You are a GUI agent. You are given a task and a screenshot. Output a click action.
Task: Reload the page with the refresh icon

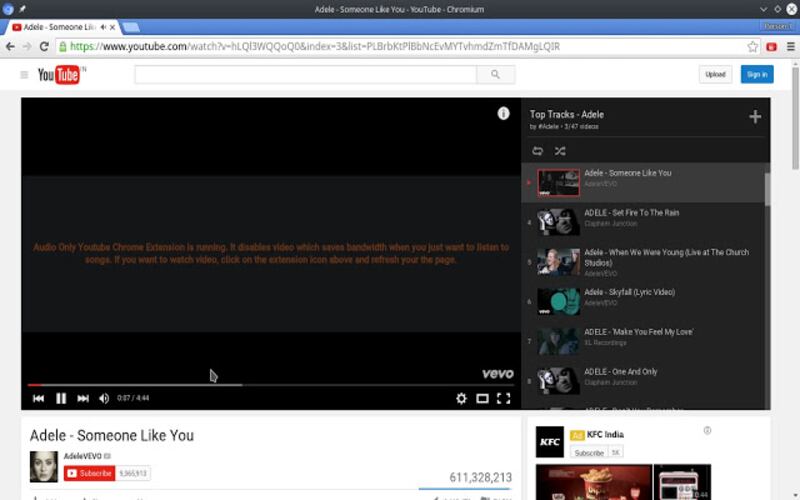[44, 46]
